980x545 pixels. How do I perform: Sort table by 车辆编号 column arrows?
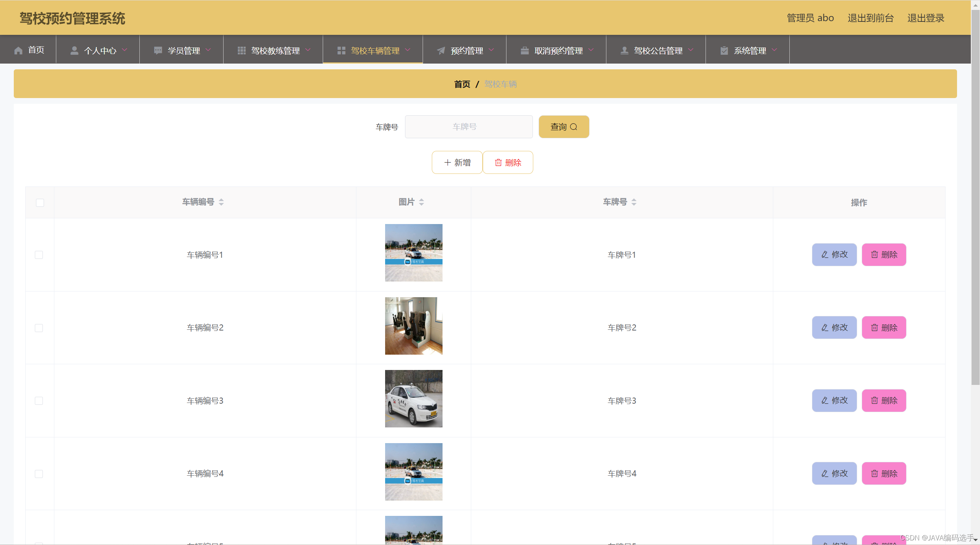click(x=221, y=202)
